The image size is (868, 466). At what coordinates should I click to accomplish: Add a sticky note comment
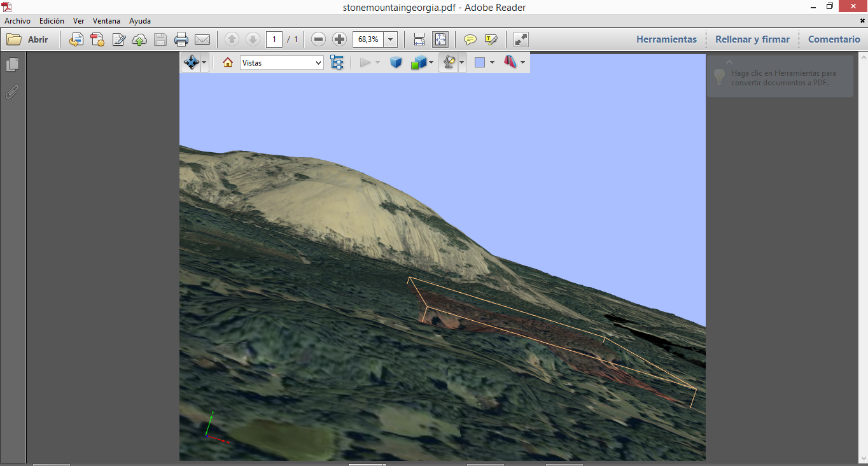click(470, 39)
